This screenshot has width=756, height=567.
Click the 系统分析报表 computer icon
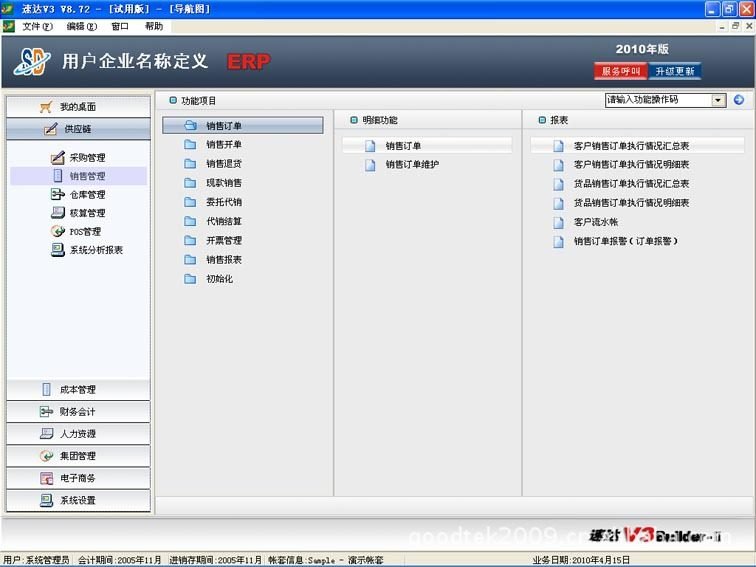57,250
